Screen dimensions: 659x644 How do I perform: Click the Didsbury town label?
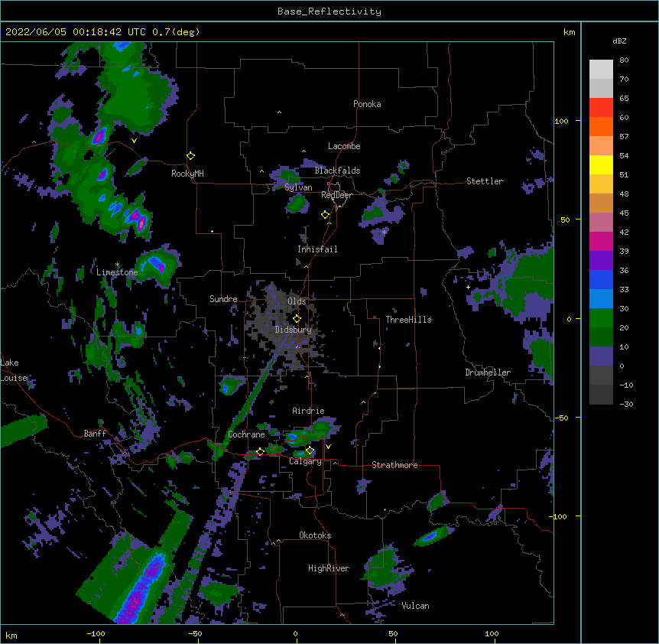coord(293,330)
